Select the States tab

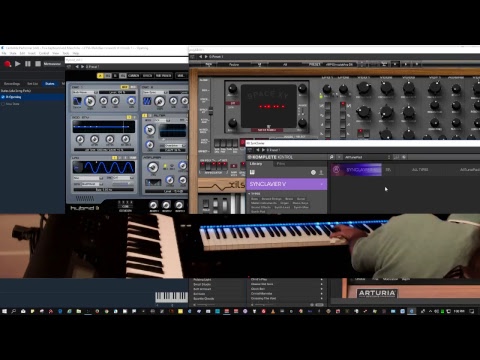[x=50, y=84]
